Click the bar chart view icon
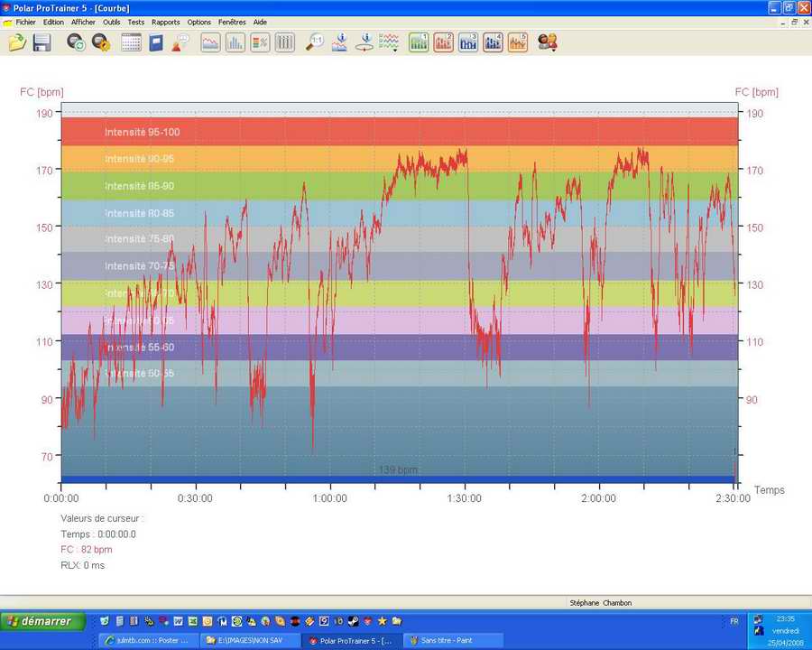The height and width of the screenshot is (650, 812). [235, 42]
